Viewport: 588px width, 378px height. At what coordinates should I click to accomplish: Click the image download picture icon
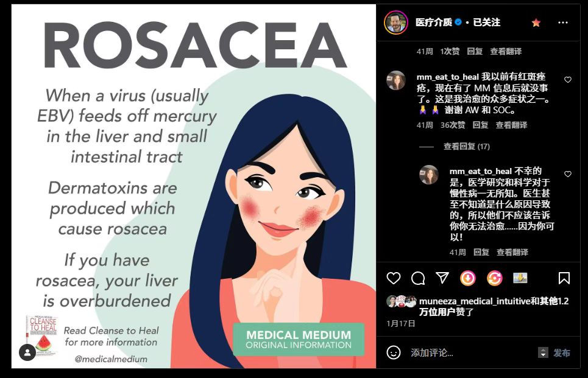point(520,278)
